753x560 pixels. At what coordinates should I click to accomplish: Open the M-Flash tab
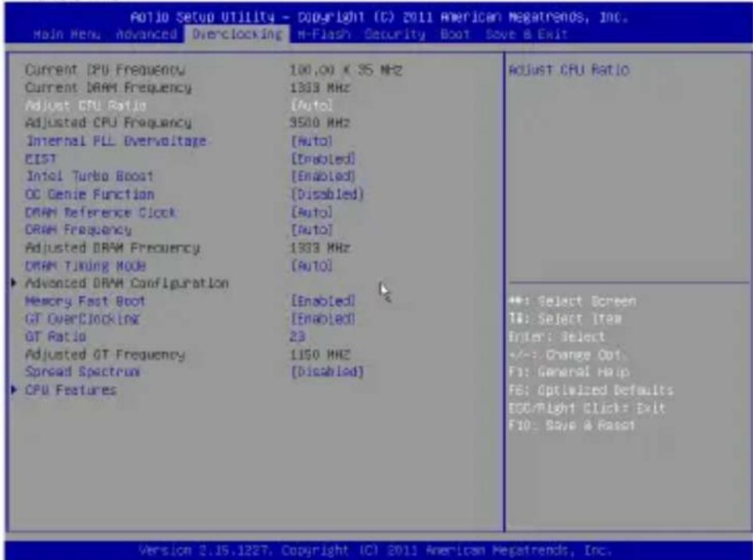click(x=323, y=34)
